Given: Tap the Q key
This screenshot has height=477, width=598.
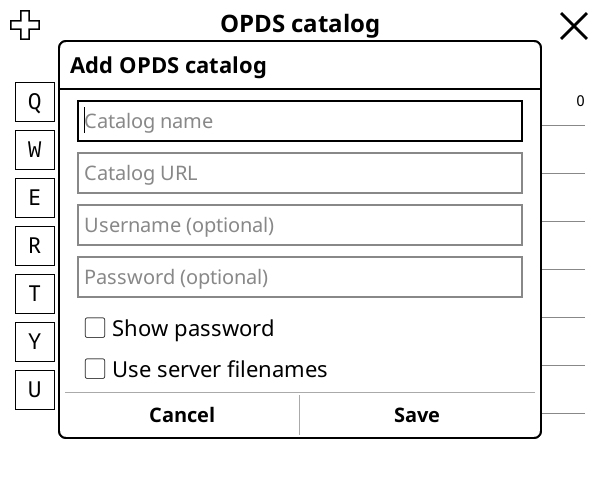Looking at the screenshot, I should (35, 102).
